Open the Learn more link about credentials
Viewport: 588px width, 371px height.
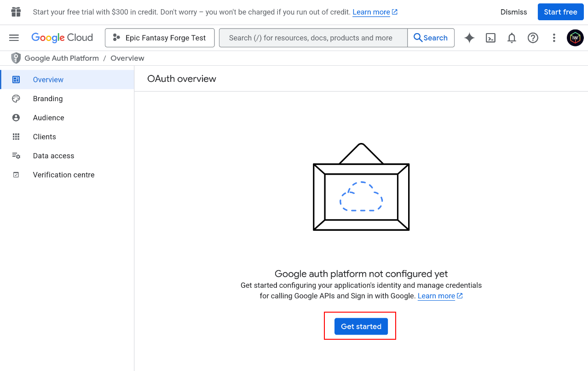coord(436,296)
